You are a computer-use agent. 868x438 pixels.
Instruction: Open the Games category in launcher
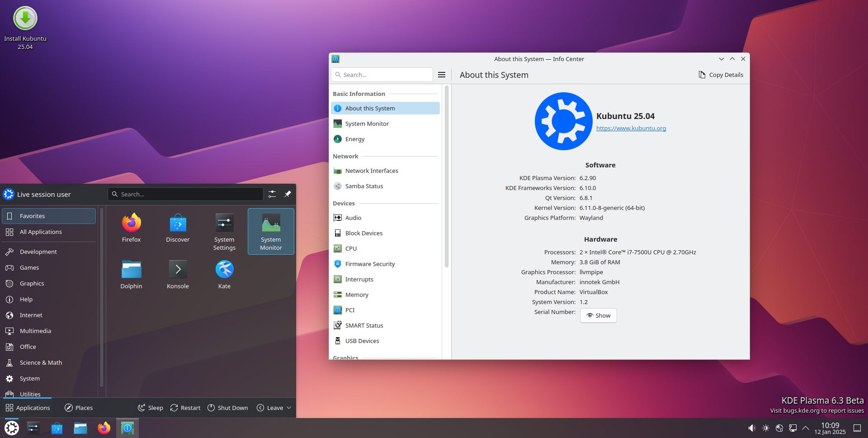tap(49, 267)
